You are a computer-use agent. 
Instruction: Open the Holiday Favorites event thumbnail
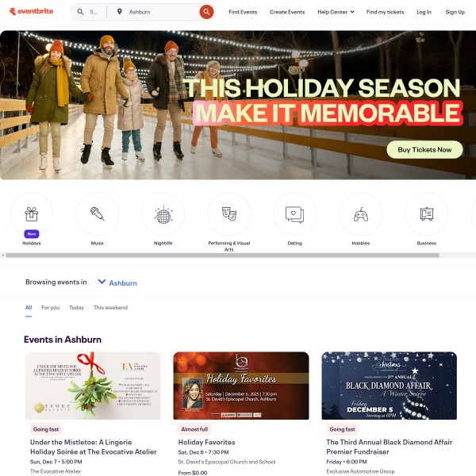[x=241, y=386]
